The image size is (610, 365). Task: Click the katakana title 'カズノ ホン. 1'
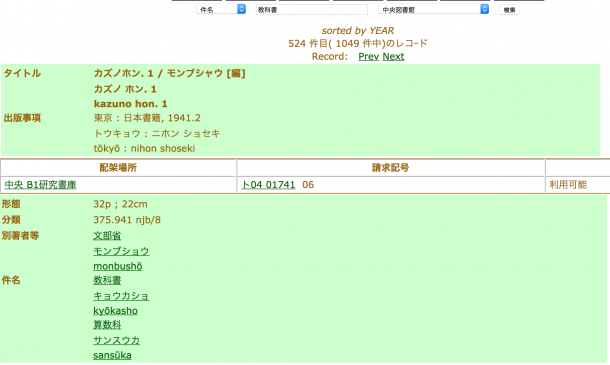[125, 89]
